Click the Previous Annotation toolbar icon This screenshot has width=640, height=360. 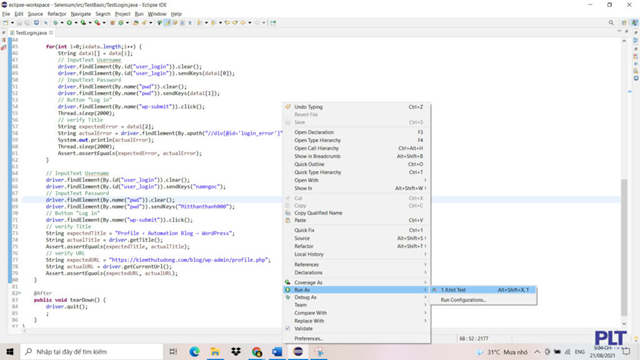click(213, 23)
